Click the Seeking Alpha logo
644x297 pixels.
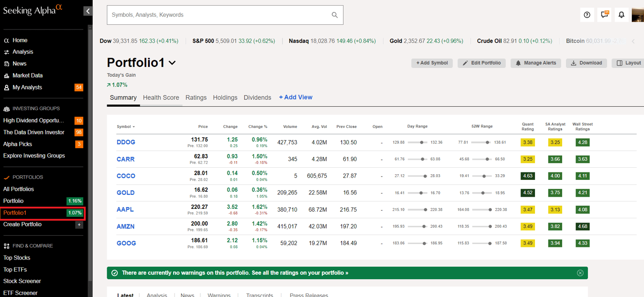[x=32, y=9]
